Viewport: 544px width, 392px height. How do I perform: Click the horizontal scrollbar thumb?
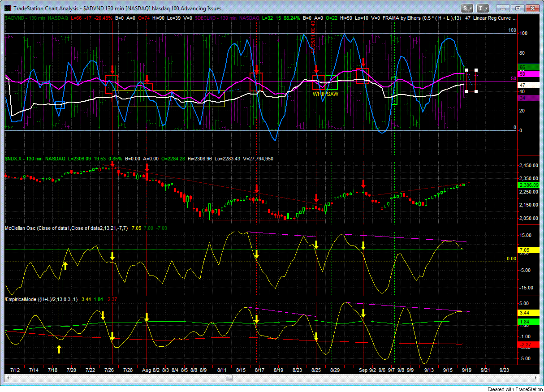coord(229,378)
